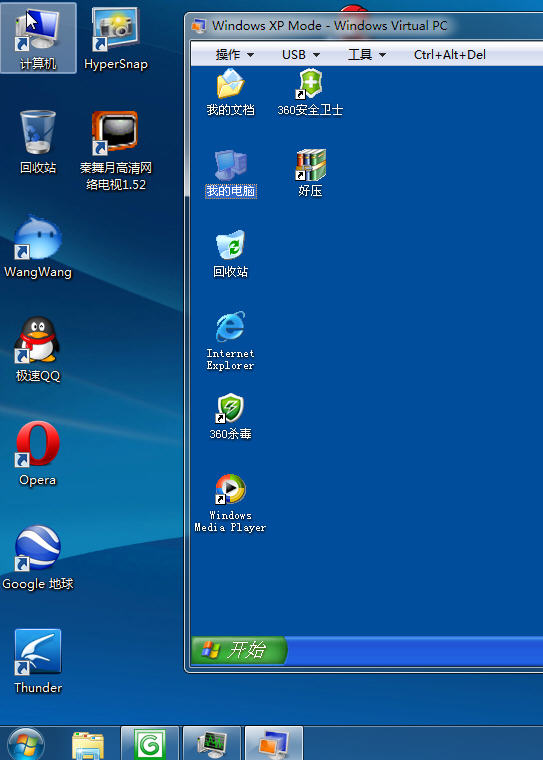The height and width of the screenshot is (760, 543).
Task: Open Google 地球 shortcut
Action: point(38,557)
